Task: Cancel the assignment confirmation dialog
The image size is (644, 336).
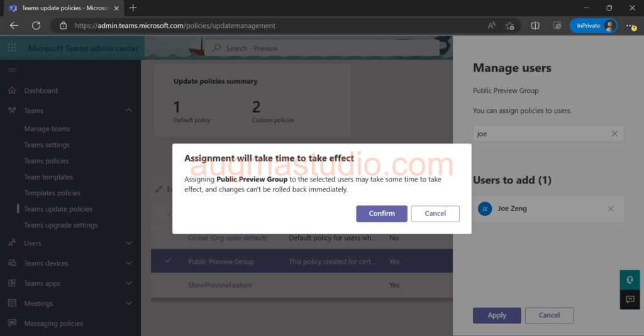Action: 435,214
